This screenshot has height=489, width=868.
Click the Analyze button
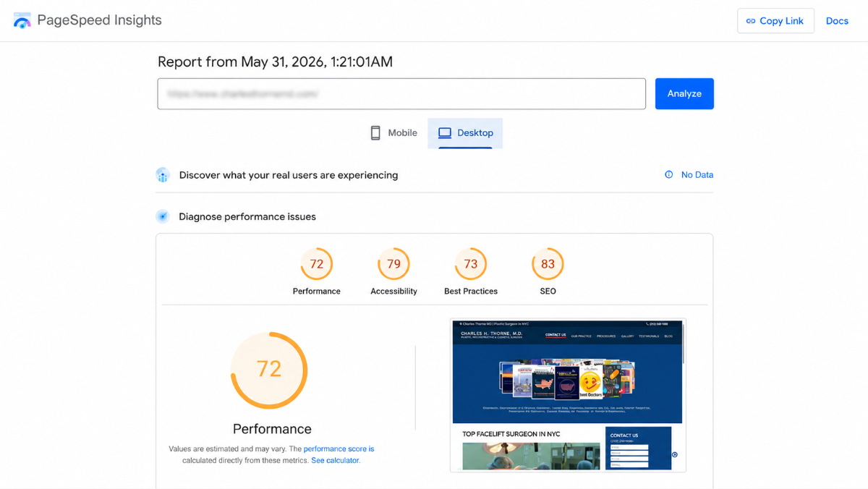click(x=684, y=94)
